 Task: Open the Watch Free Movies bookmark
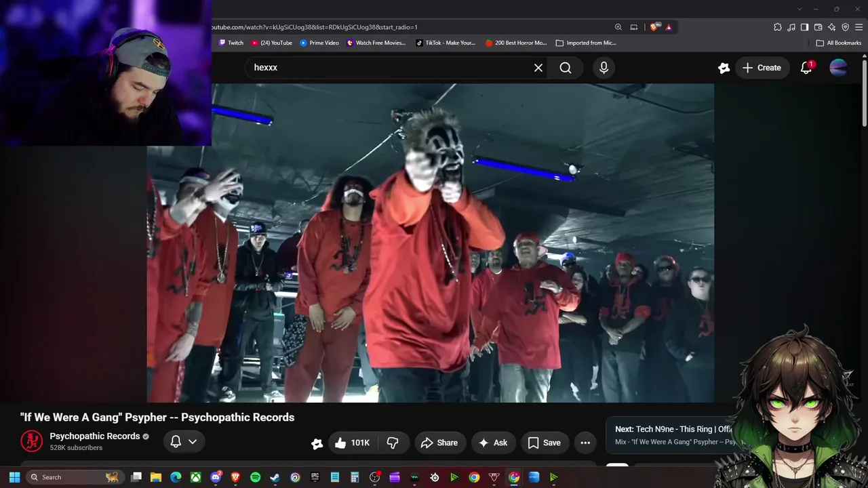click(x=376, y=43)
